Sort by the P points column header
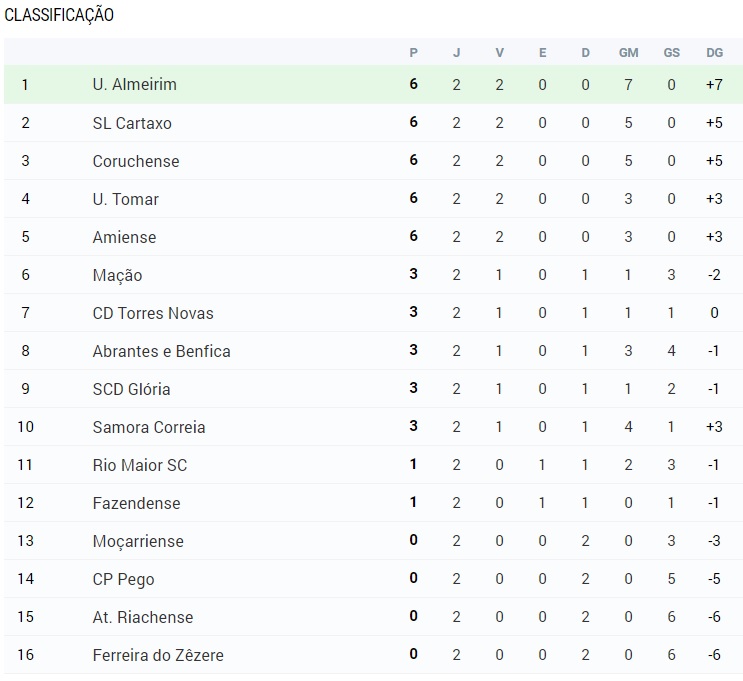The height and width of the screenshot is (681, 743). pos(414,53)
